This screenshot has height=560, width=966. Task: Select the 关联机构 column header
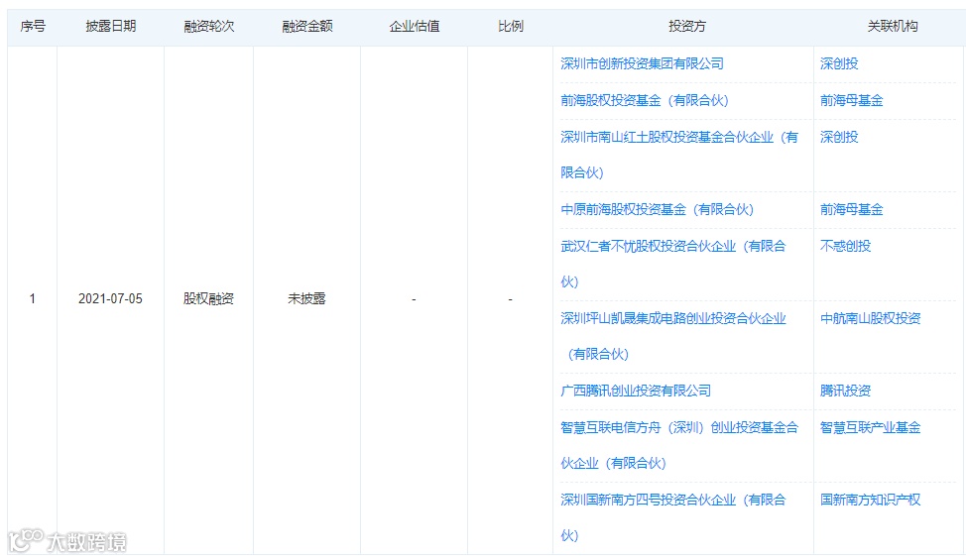click(892, 26)
